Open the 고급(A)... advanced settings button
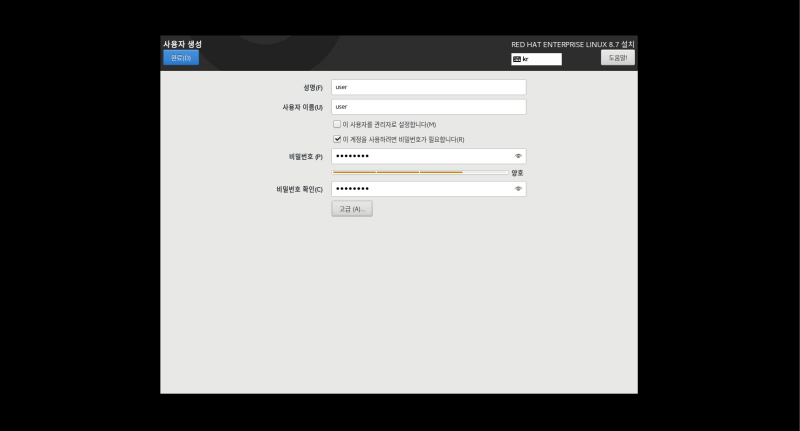Viewport: 800px width, 431px height. [352, 209]
